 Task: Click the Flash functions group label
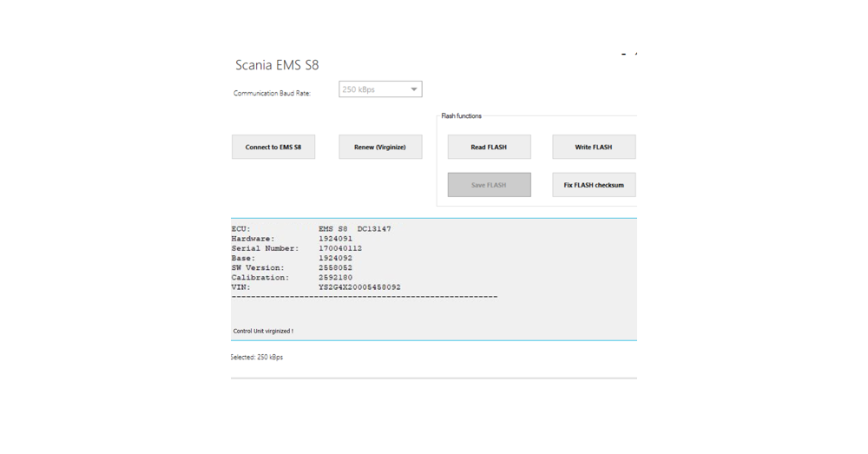[461, 115]
